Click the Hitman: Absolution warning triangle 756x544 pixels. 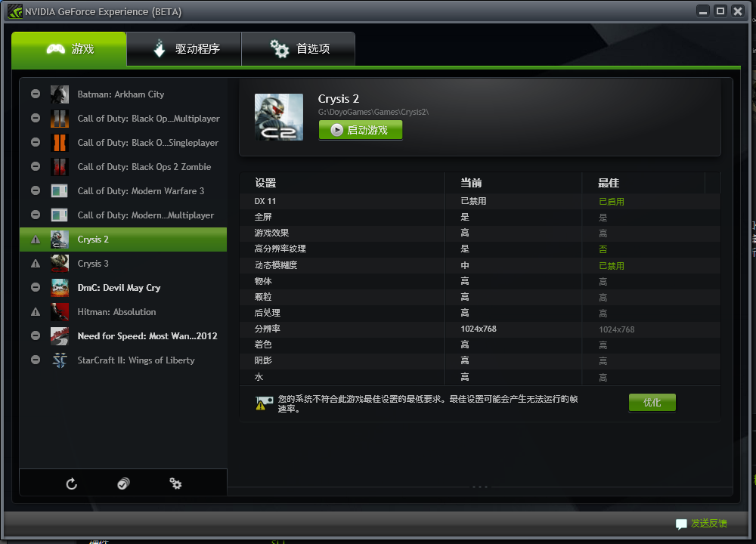(x=36, y=312)
